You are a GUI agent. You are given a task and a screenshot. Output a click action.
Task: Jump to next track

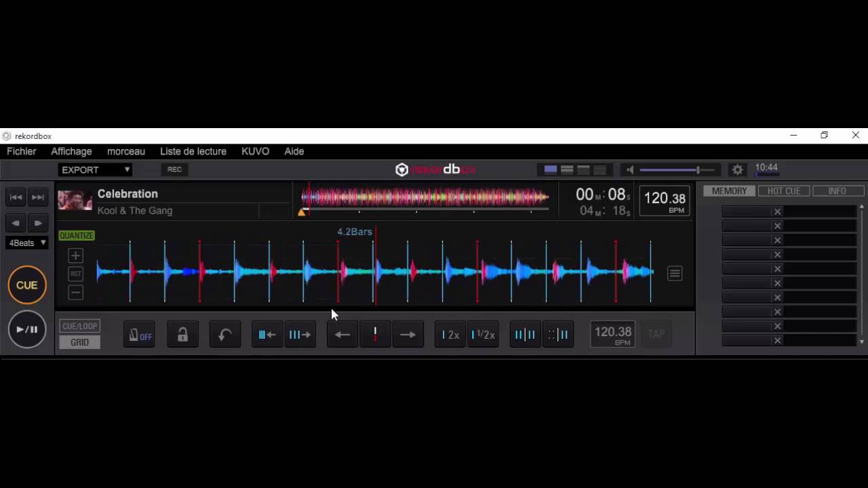38,197
